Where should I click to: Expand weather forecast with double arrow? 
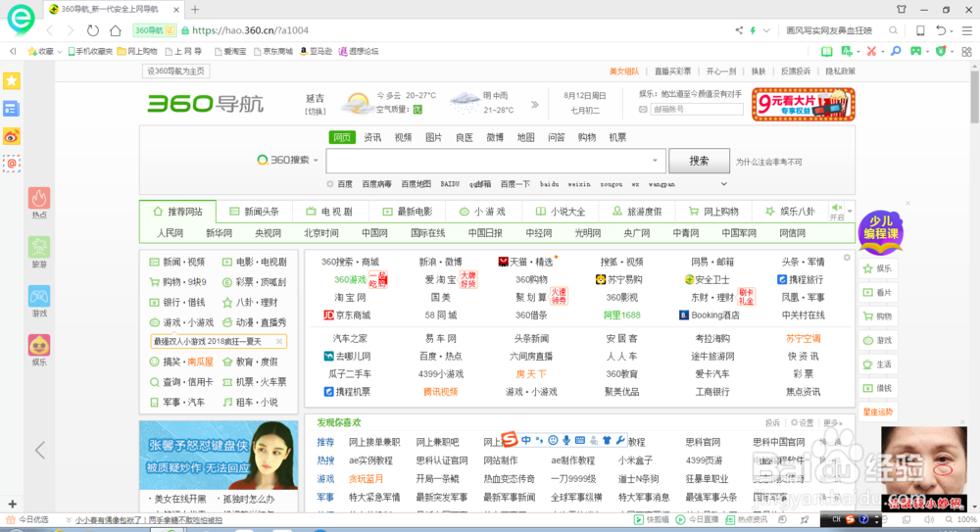tap(534, 105)
